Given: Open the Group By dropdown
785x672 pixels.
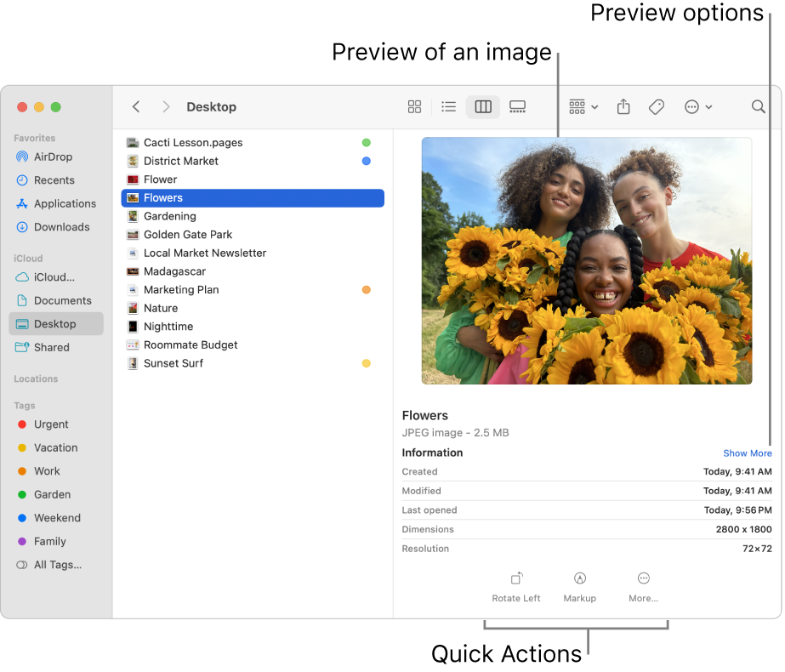Looking at the screenshot, I should [x=583, y=107].
